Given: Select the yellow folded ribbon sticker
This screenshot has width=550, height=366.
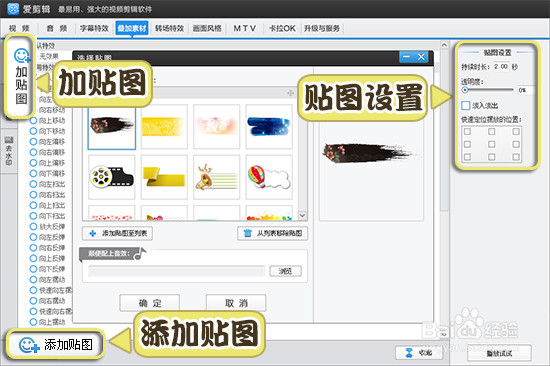Looking at the screenshot, I should (164, 177).
